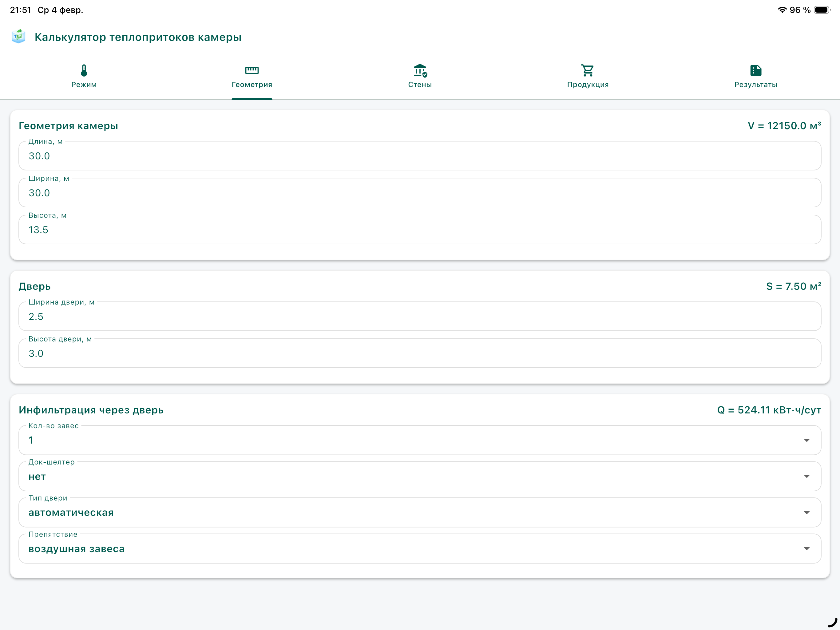
Task: Open the Результаты tab label
Action: [x=756, y=84]
